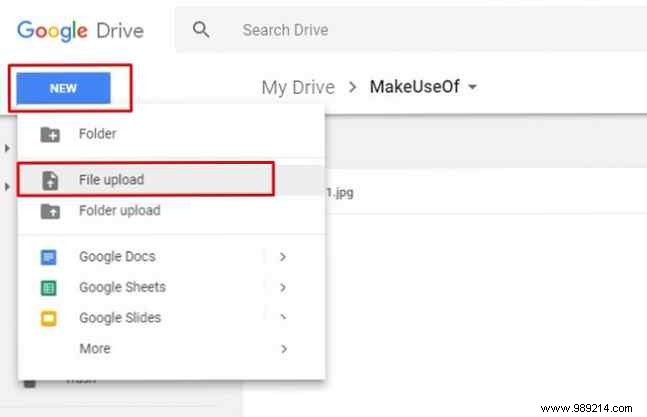647x417 pixels.
Task: Open the More menu entry
Action: pyautogui.click(x=171, y=349)
